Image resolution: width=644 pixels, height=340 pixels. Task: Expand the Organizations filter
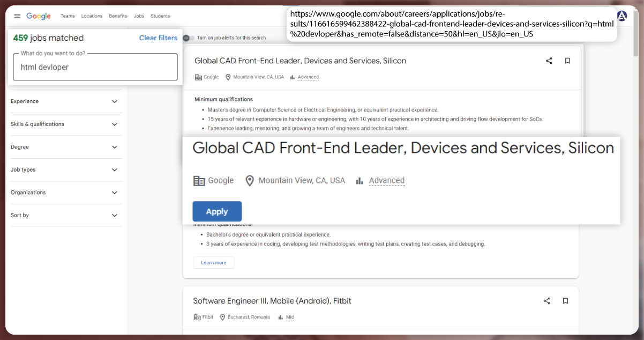pyautogui.click(x=66, y=193)
